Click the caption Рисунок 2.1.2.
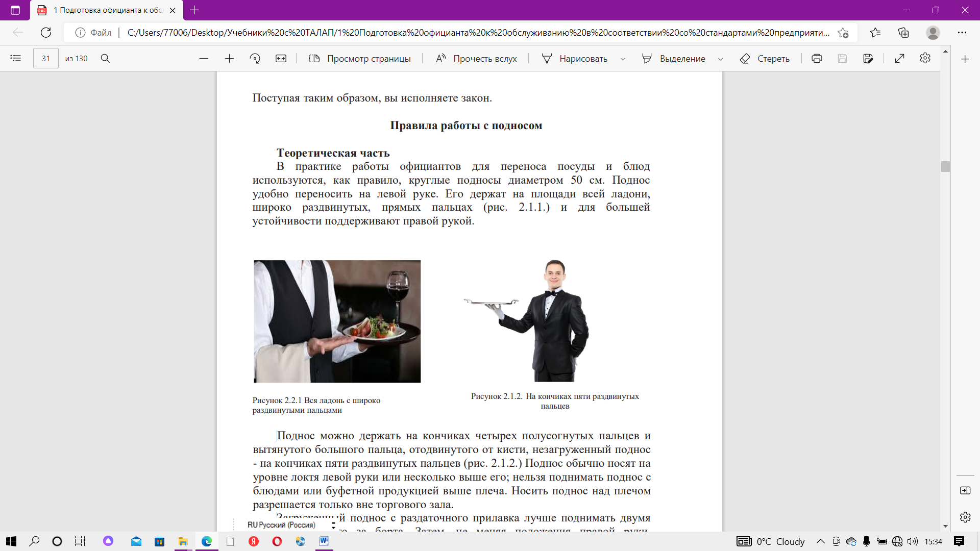Screen dimensions: 980x551 pos(555,401)
